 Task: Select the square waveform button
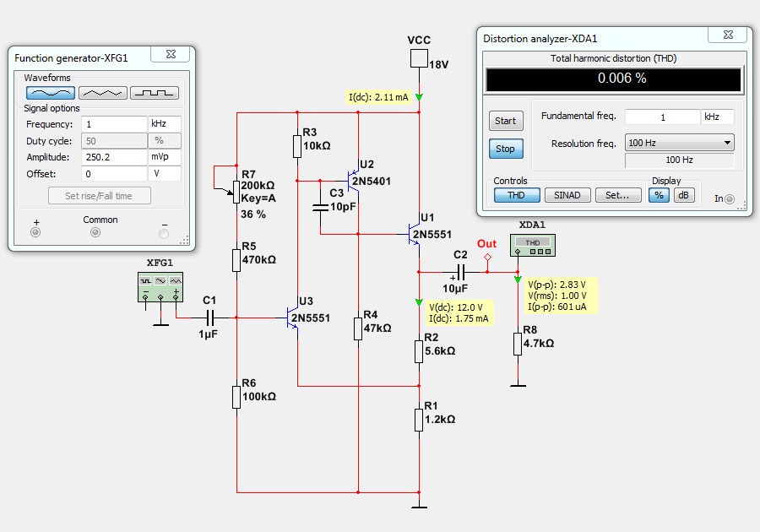pos(155,93)
